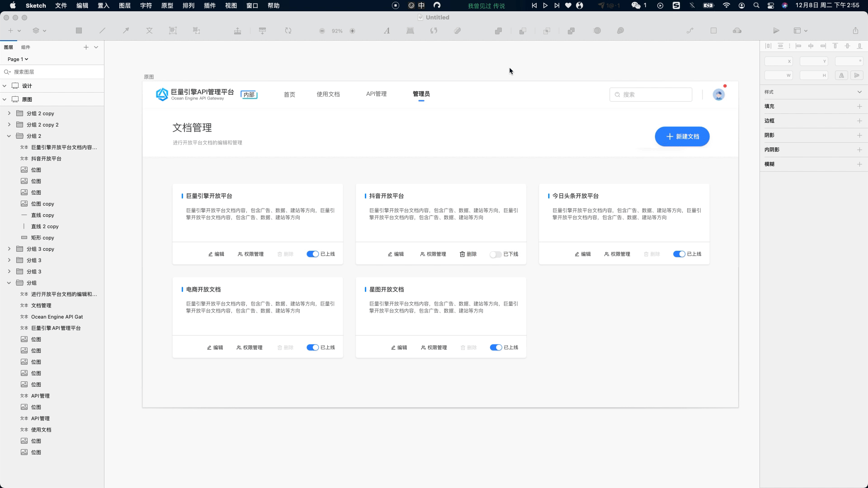This screenshot has height=488, width=868.
Task: Click the arrow tool icon in toolbar
Action: [x=126, y=31]
